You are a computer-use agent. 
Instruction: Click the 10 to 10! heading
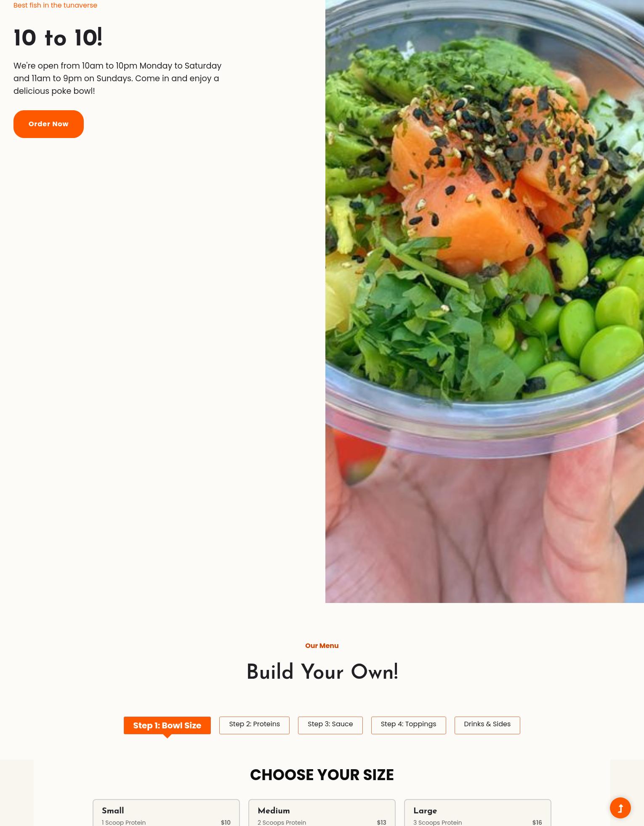(x=58, y=38)
